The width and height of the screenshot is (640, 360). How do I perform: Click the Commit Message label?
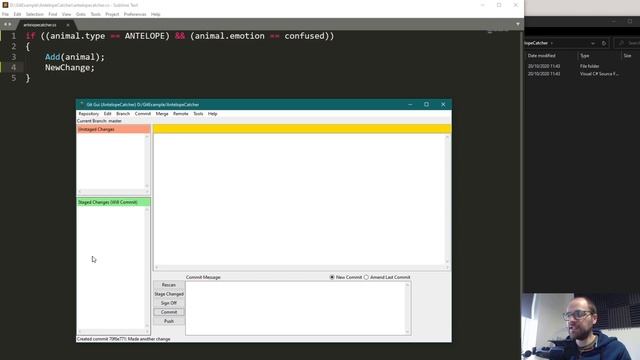pos(203,277)
